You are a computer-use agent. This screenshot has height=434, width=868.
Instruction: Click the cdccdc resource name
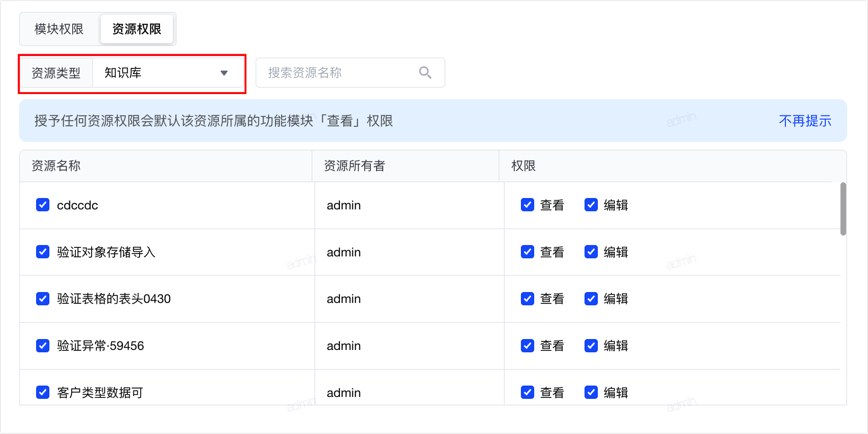click(77, 205)
